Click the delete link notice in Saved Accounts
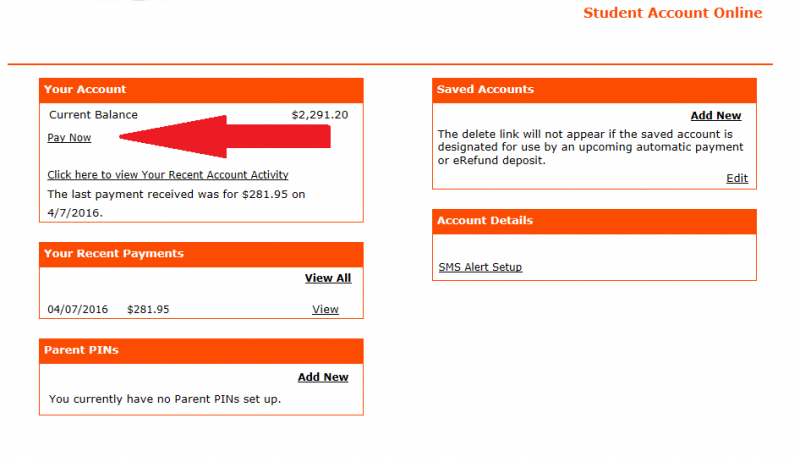Image resolution: width=800 pixels, height=462 pixels. pyautogui.click(x=590, y=147)
